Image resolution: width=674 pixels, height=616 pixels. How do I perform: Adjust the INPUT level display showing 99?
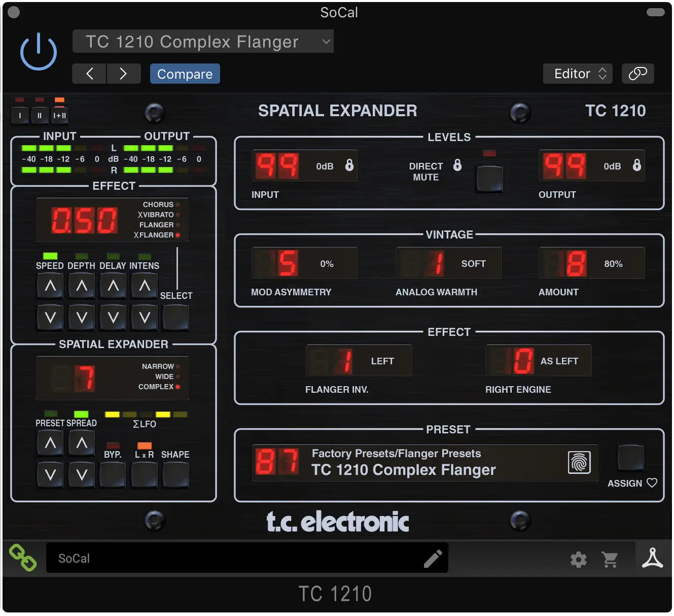(x=277, y=166)
